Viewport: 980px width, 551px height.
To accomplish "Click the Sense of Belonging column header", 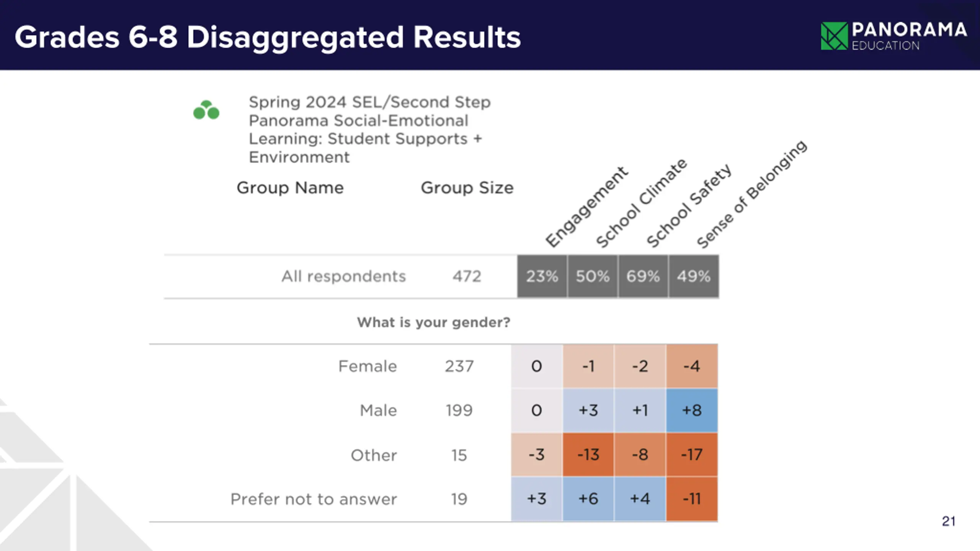I will tap(752, 194).
